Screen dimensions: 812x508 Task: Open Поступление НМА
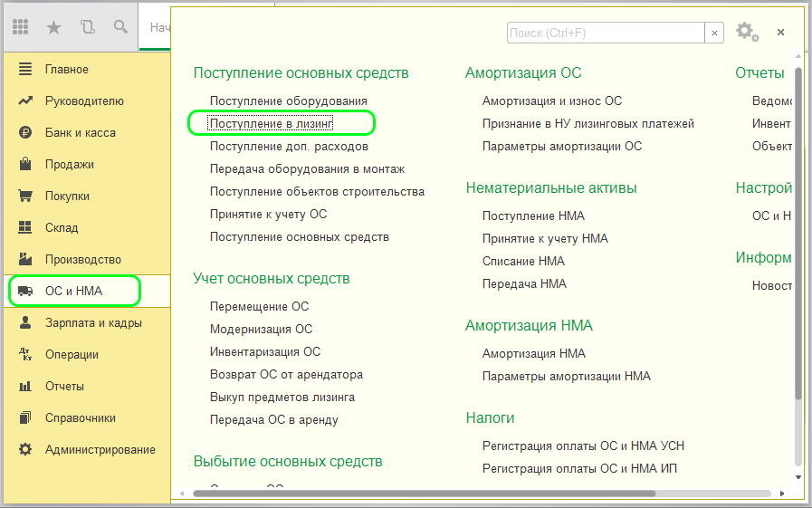tap(533, 216)
